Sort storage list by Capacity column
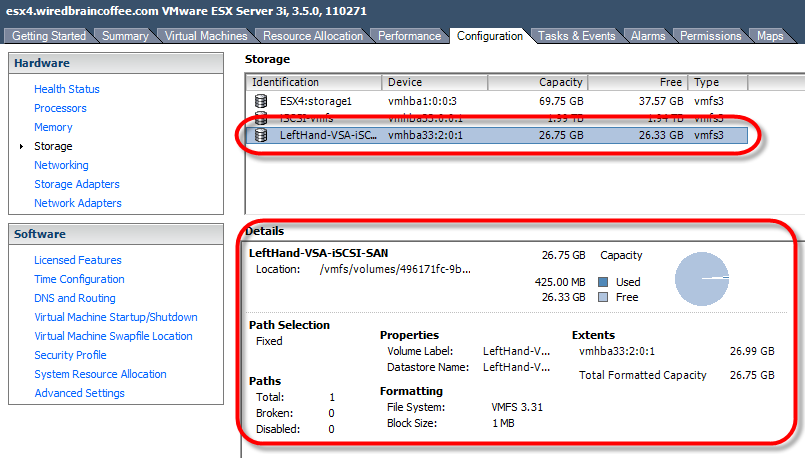Image resolution: width=805 pixels, height=458 pixels. [x=560, y=82]
